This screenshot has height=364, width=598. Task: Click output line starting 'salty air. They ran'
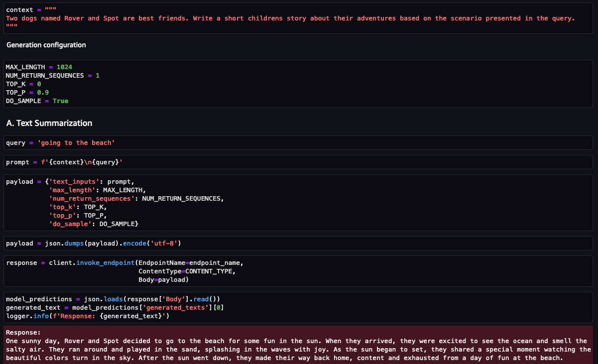tap(299, 350)
